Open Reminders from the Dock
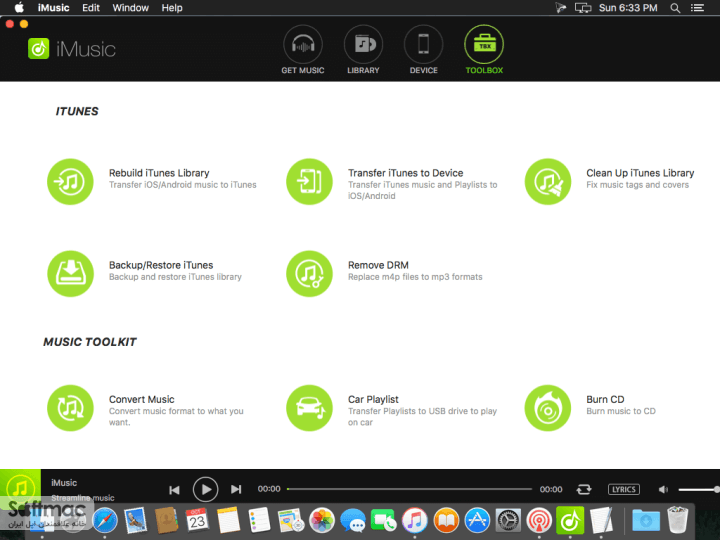The image size is (720, 540). click(259, 521)
